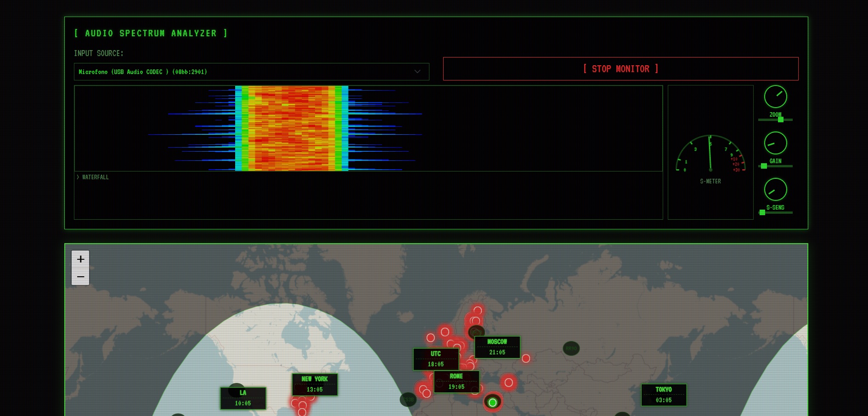868x416 pixels.
Task: Click the RR90 dark marker on map
Action: [571, 348]
